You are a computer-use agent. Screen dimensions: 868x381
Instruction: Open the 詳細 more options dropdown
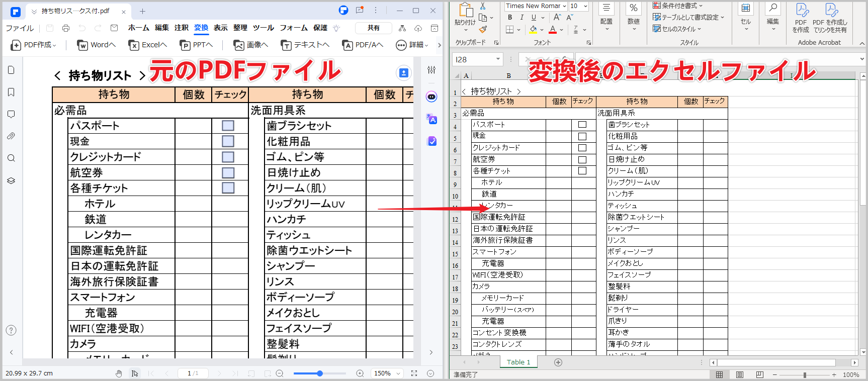click(x=412, y=45)
